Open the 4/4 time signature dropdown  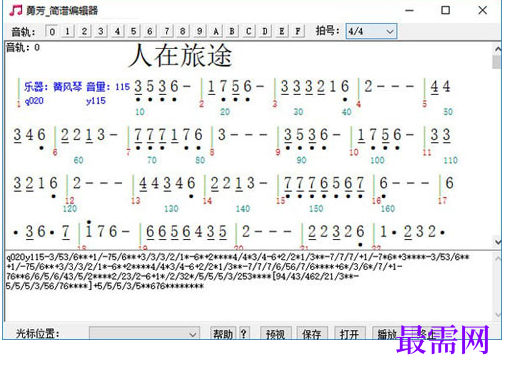tap(371, 31)
